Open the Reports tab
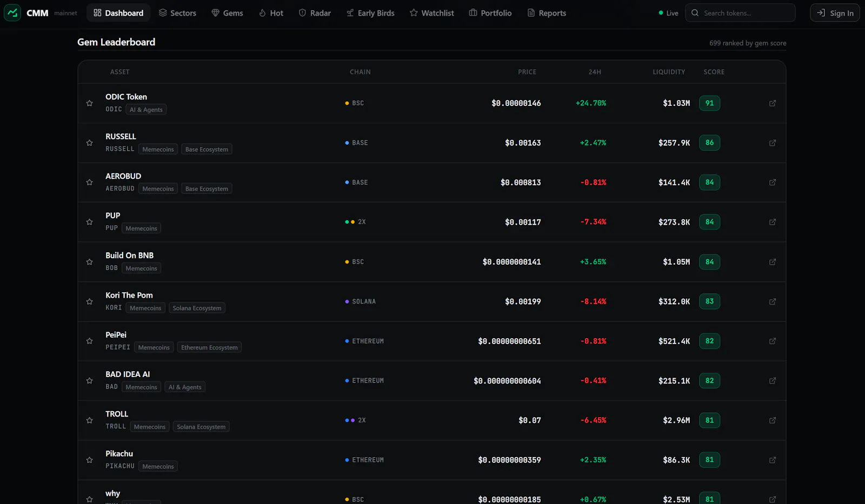 [547, 13]
